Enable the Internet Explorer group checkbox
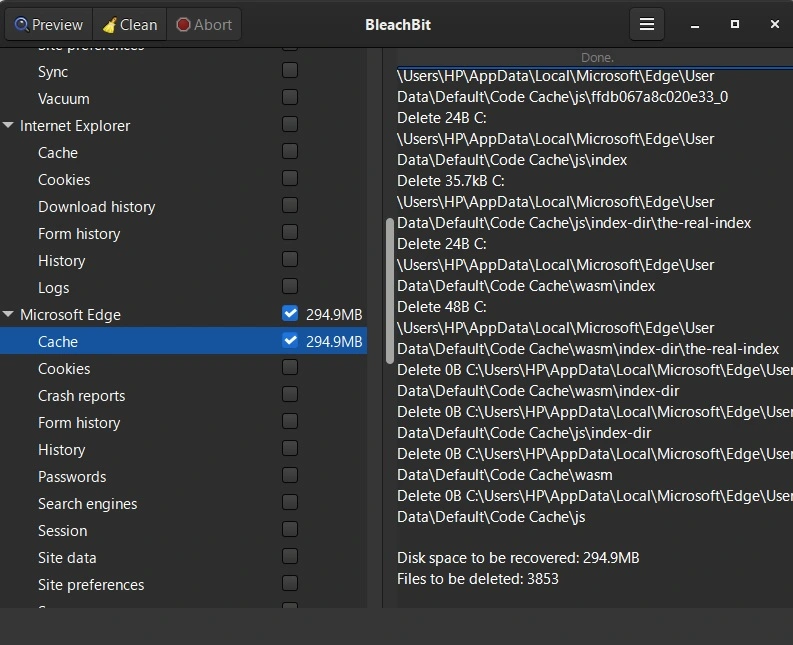Image resolution: width=793 pixels, height=645 pixels. 290,124
